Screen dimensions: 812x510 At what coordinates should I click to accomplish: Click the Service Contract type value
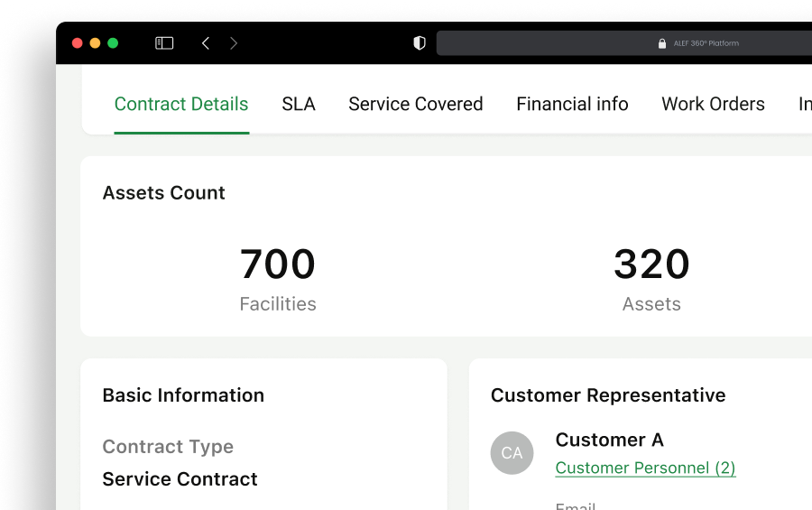pyautogui.click(x=180, y=479)
